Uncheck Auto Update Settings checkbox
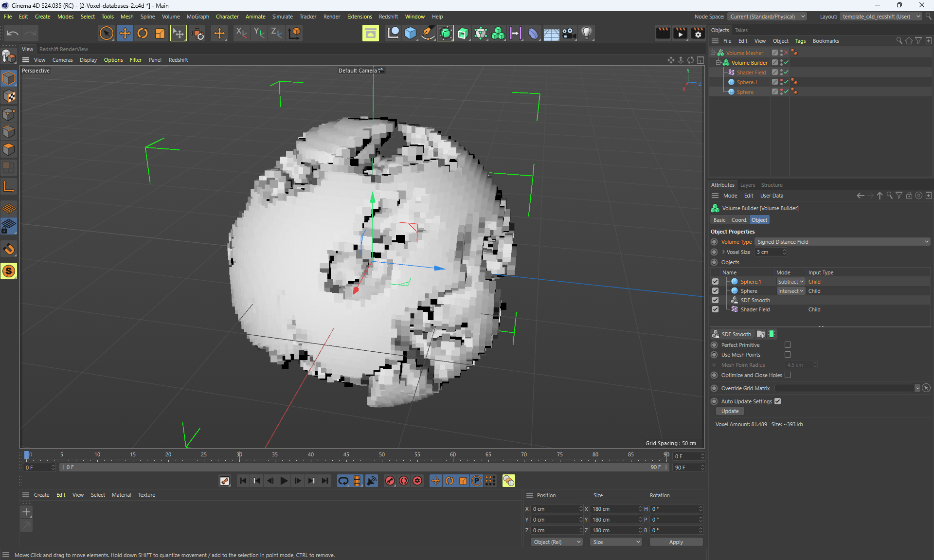The image size is (934, 560). (x=777, y=401)
